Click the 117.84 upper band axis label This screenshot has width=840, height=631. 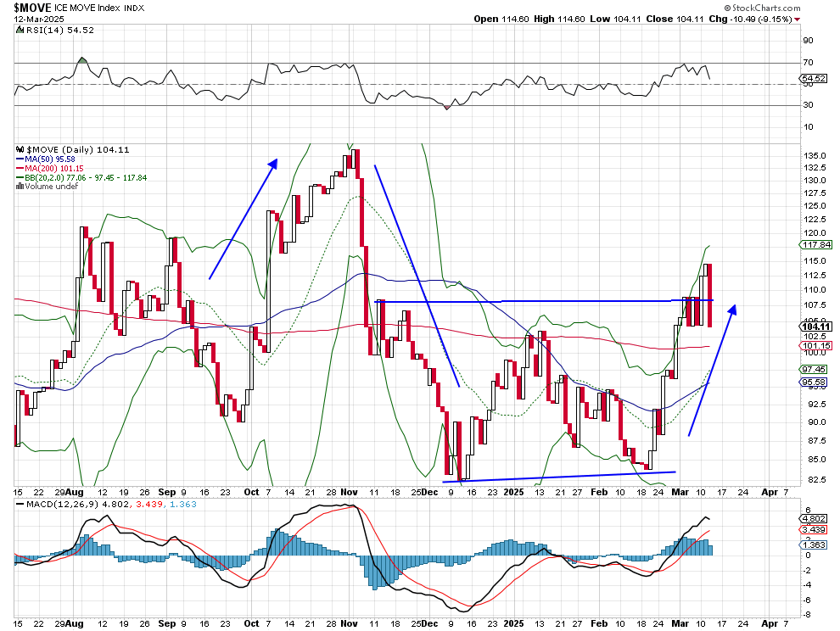[815, 246]
